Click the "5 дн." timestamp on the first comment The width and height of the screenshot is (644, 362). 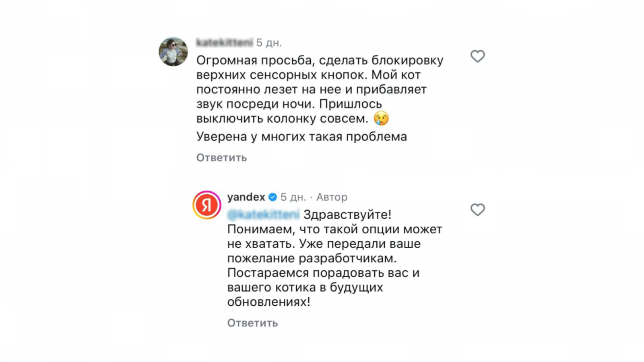pyautogui.click(x=269, y=42)
